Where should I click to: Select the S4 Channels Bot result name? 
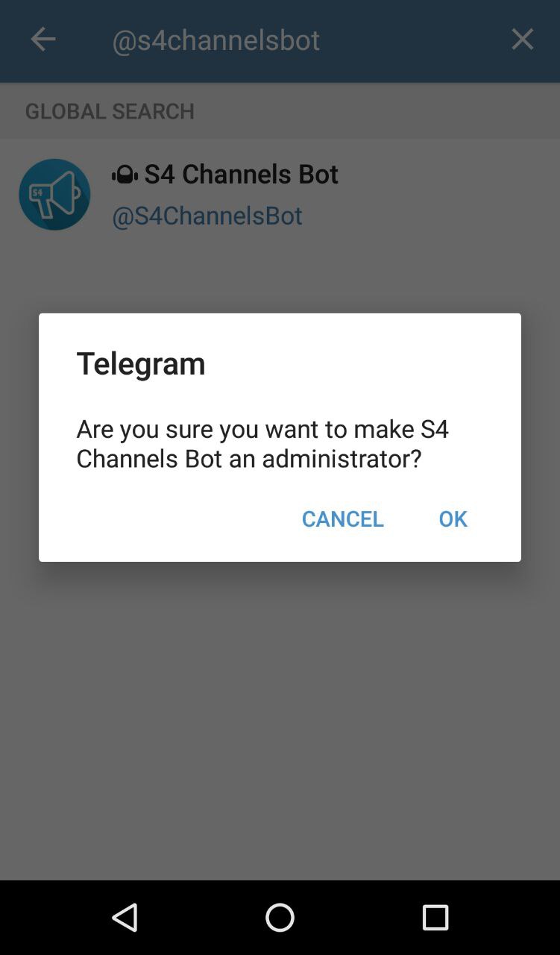click(x=241, y=174)
